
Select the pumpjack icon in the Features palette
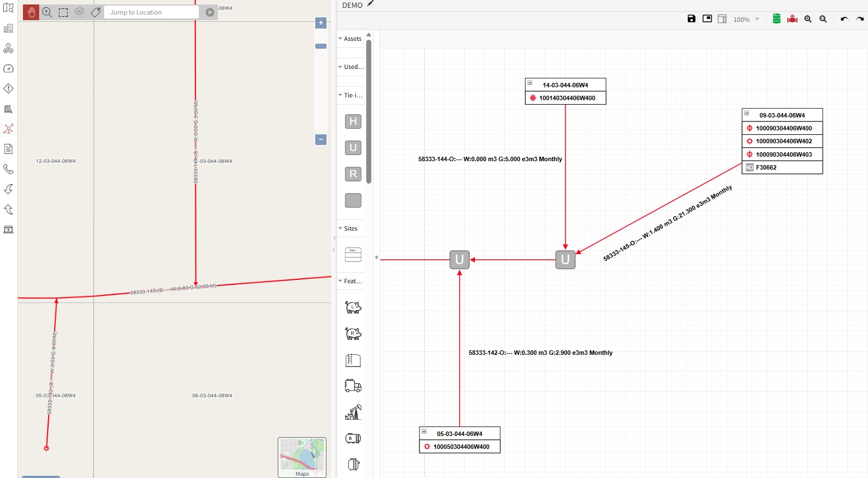[352, 411]
